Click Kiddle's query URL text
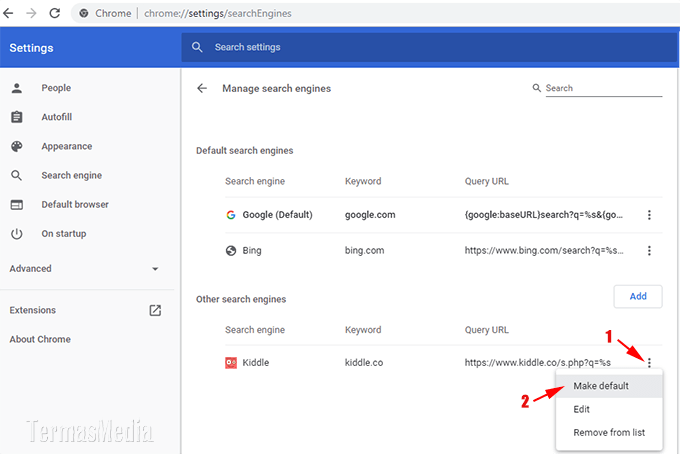The height and width of the screenshot is (454, 680). click(x=538, y=363)
